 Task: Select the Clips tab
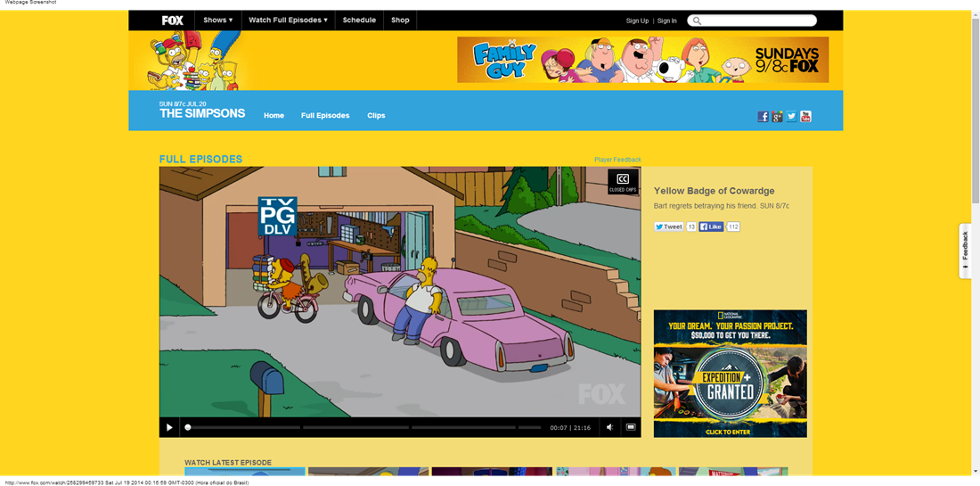coord(376,116)
